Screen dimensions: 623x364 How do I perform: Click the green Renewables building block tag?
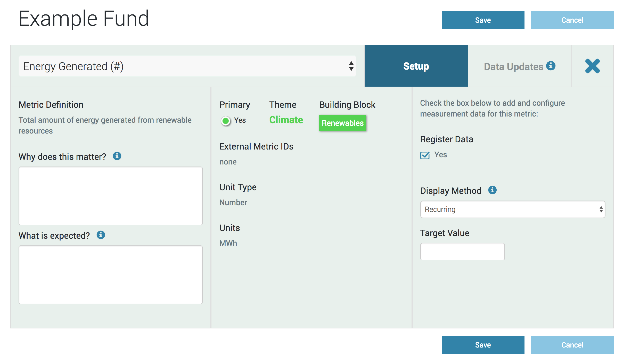click(x=342, y=123)
